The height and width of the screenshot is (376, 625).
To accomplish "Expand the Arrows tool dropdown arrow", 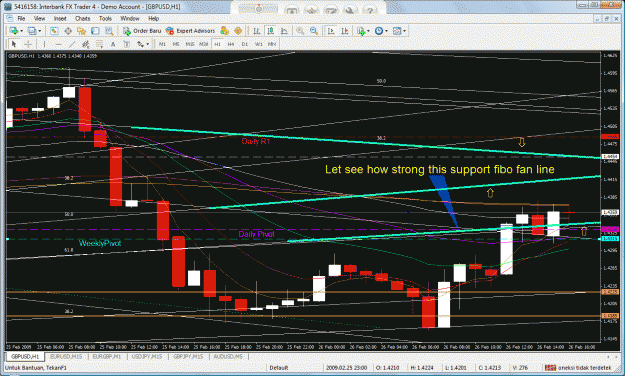I will (147, 44).
